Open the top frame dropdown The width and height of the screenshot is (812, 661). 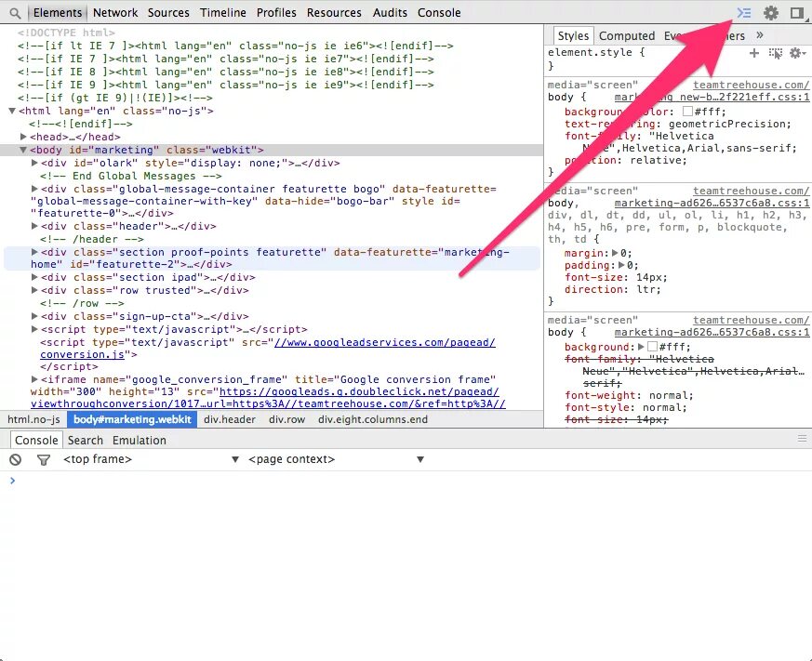pos(151,459)
